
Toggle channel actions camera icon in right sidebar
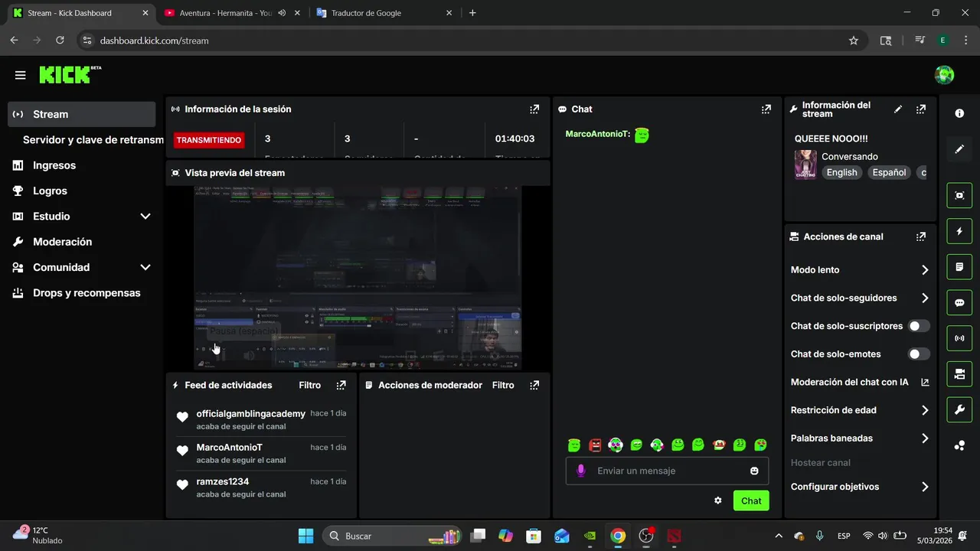(959, 373)
